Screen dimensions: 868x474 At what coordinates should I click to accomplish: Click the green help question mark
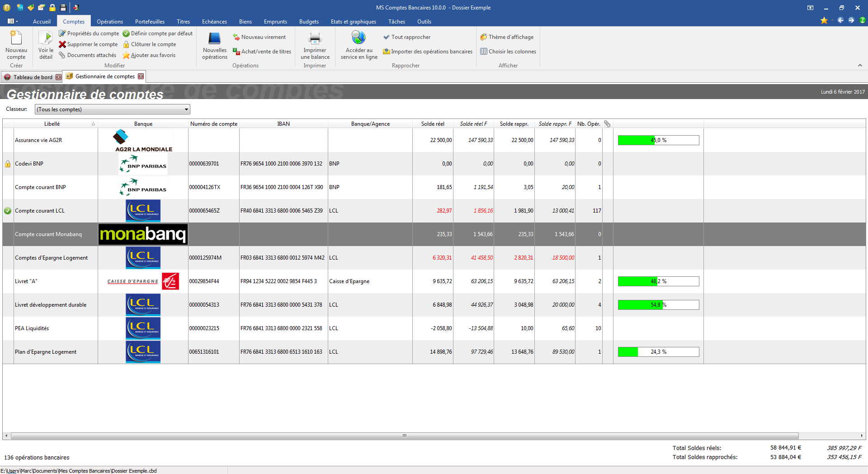point(863,20)
